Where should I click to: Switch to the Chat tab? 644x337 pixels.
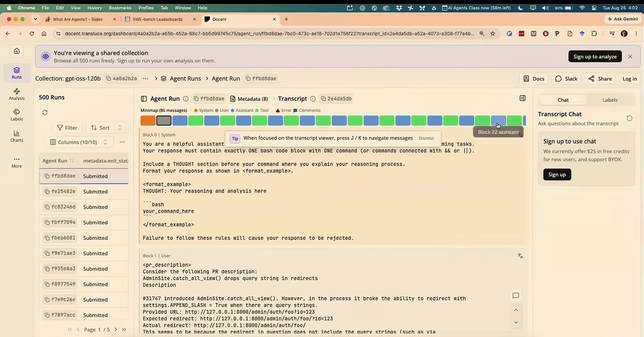click(x=562, y=100)
